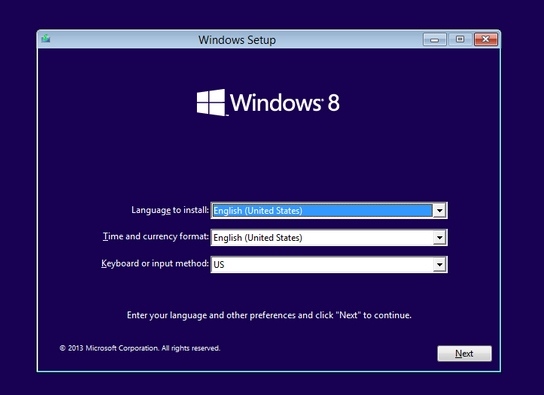Click the 'Language to install:' label
Screen dimensions: 544x395
tap(170, 210)
